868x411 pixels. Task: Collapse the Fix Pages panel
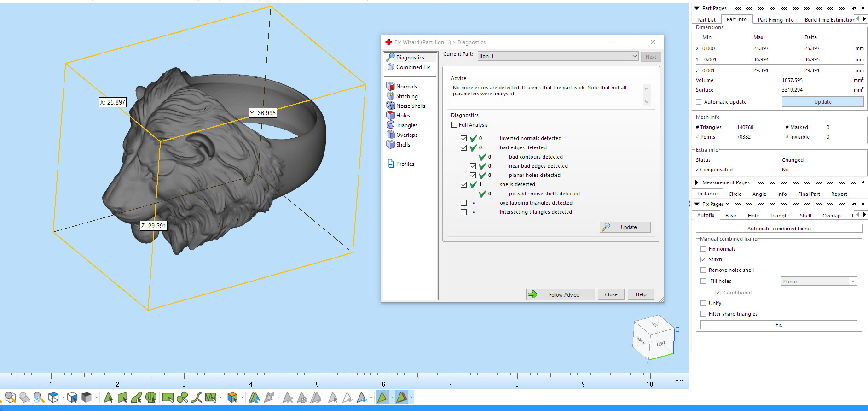click(x=697, y=204)
